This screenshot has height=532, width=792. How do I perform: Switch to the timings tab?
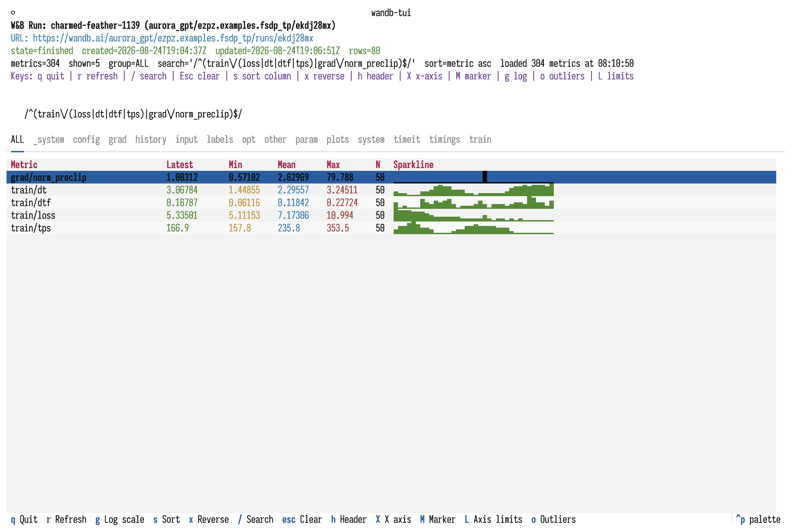click(445, 139)
